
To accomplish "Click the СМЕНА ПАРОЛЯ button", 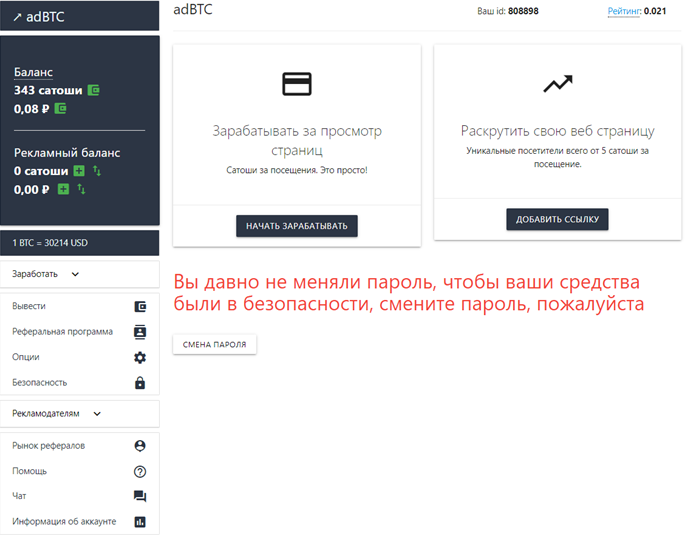I will [x=215, y=345].
